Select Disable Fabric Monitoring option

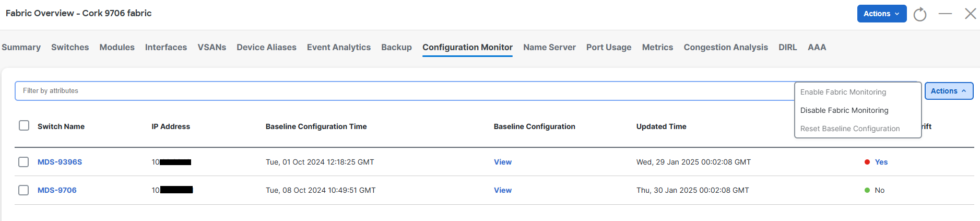click(844, 110)
